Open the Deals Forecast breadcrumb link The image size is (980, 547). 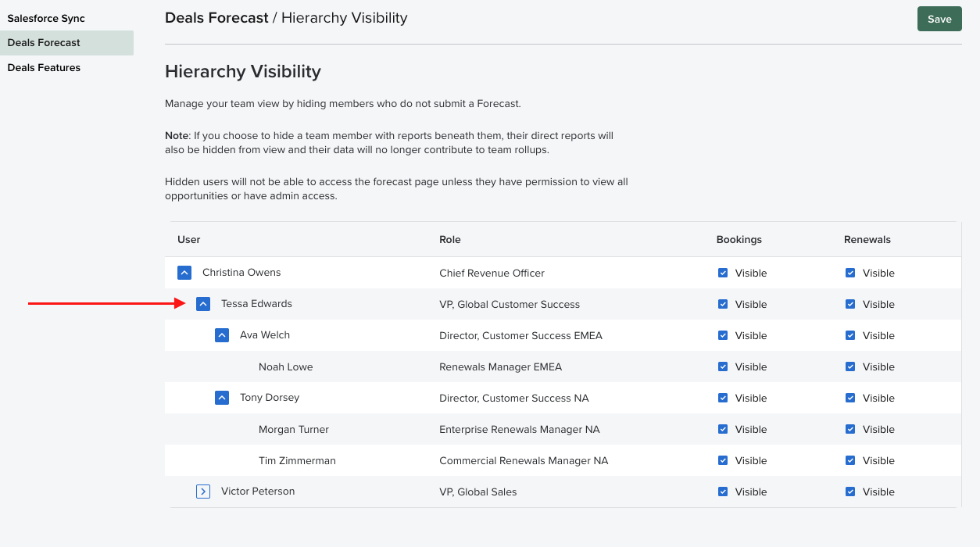tap(216, 17)
